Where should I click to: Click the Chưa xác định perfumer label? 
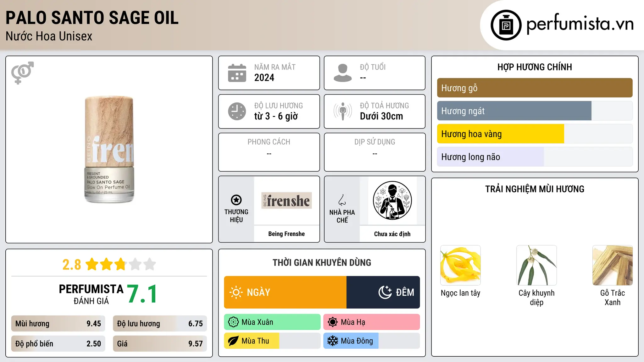pos(392,234)
